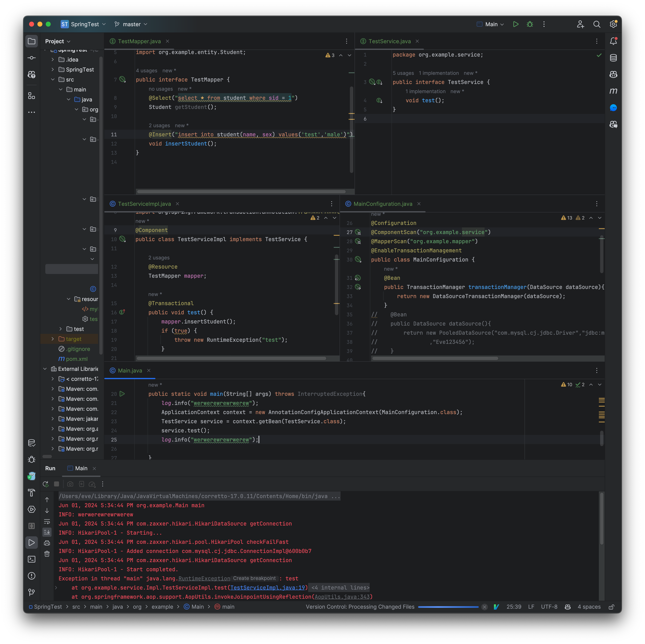Expand folded internal lines in stack trace
The width and height of the screenshot is (645, 644).
tap(340, 587)
